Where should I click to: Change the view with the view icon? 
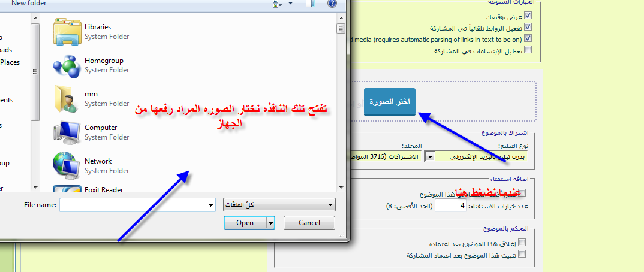click(278, 3)
